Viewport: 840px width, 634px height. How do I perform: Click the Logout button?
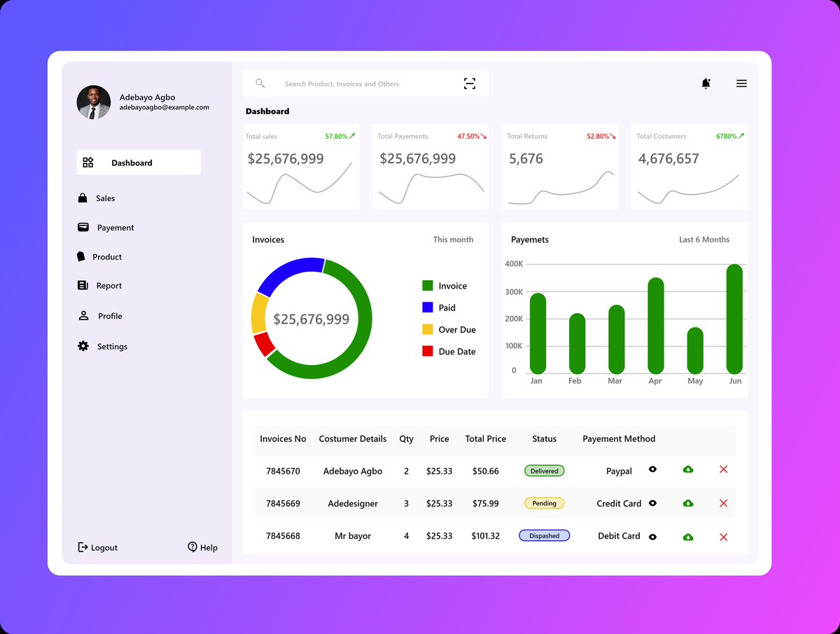point(97,547)
